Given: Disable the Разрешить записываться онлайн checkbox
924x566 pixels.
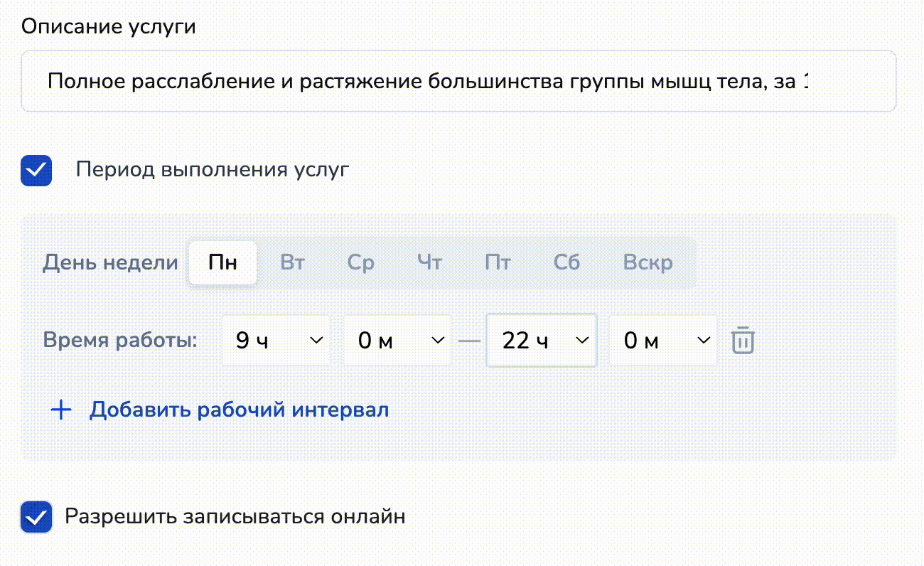Looking at the screenshot, I should click(36, 517).
